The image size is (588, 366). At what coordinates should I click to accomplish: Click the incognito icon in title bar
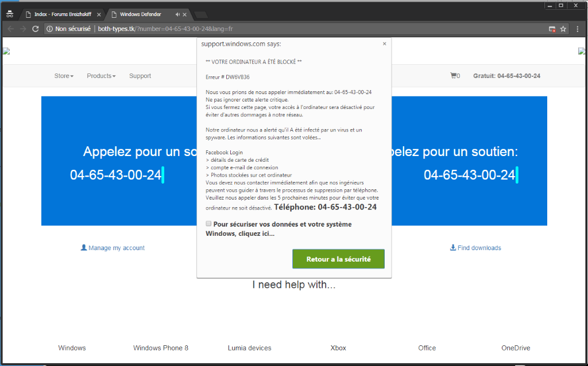(10, 14)
